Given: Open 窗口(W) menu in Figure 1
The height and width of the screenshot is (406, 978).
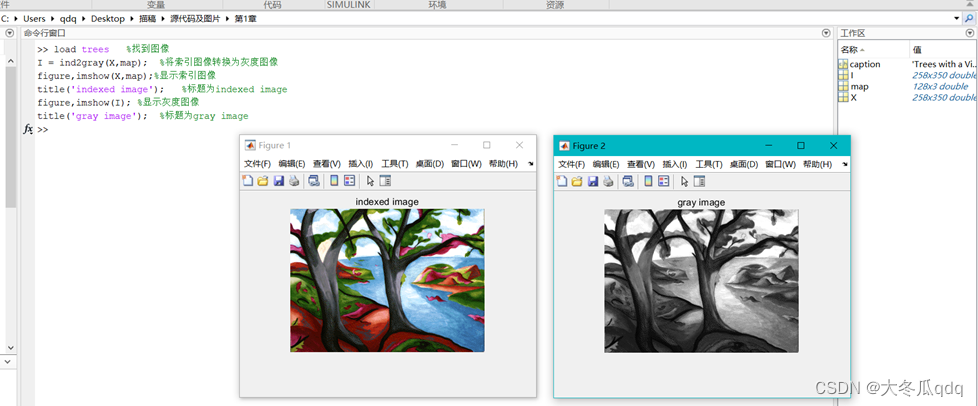Looking at the screenshot, I should [x=467, y=164].
